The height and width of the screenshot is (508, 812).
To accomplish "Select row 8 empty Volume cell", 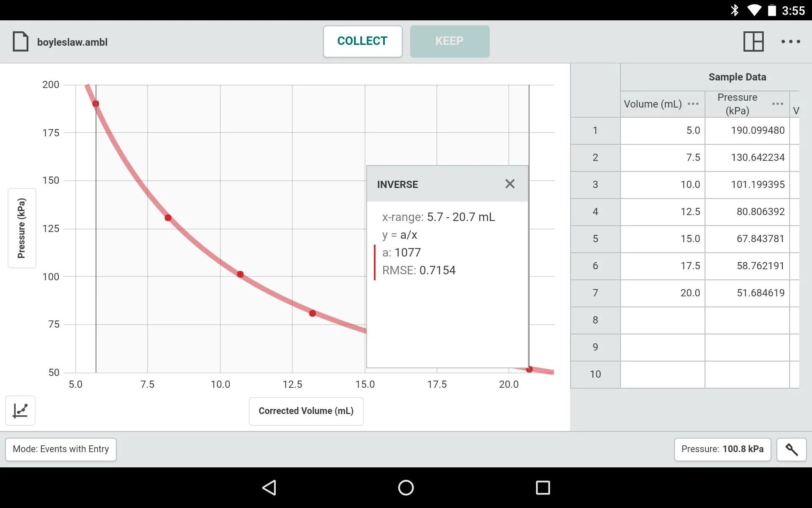I will pyautogui.click(x=662, y=320).
